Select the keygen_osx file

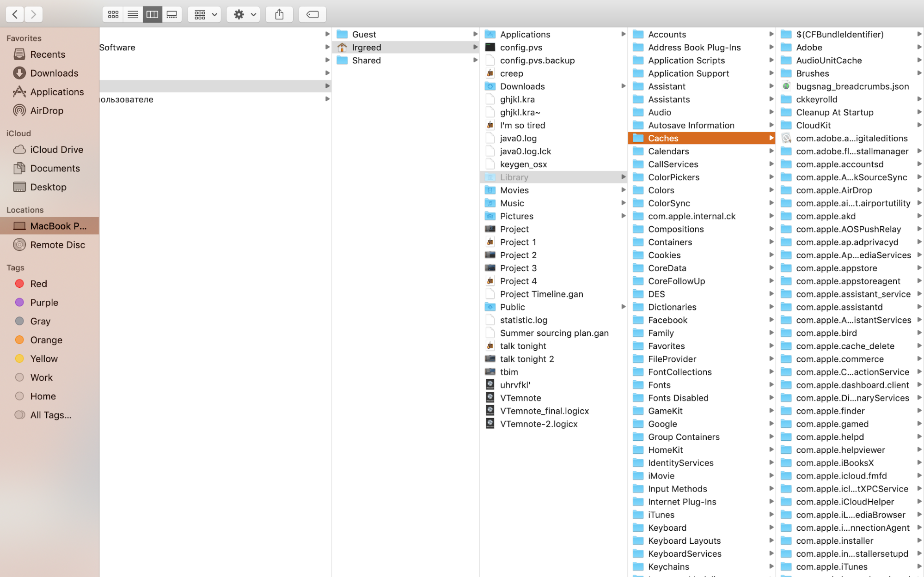[x=554, y=164]
